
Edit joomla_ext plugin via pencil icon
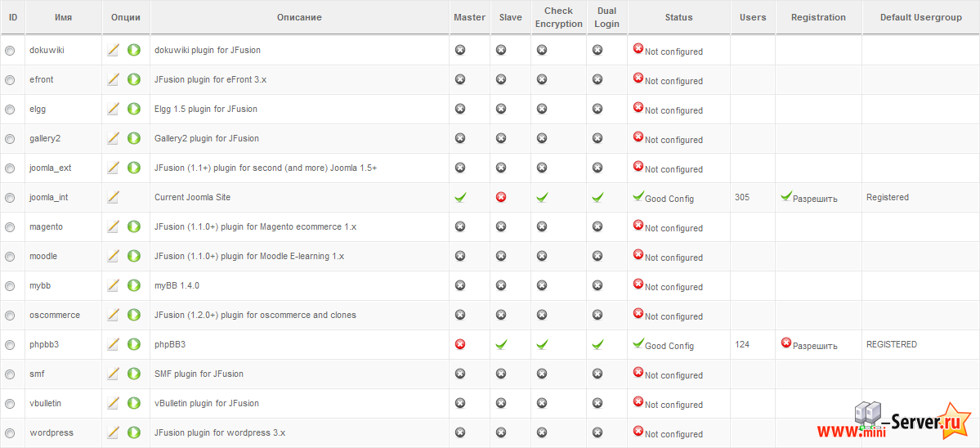point(113,168)
